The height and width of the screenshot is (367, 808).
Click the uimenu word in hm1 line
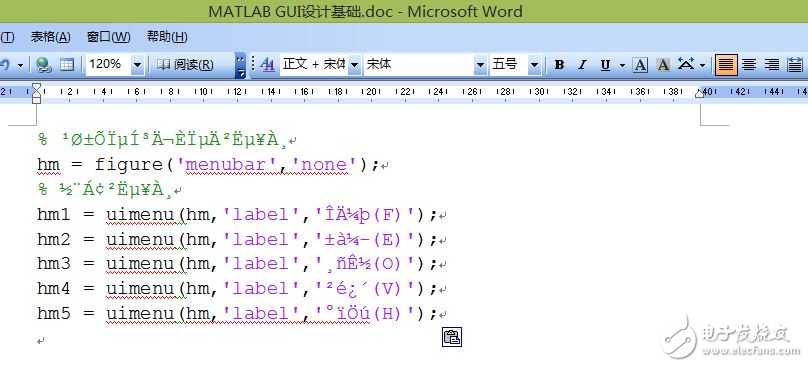(140, 214)
